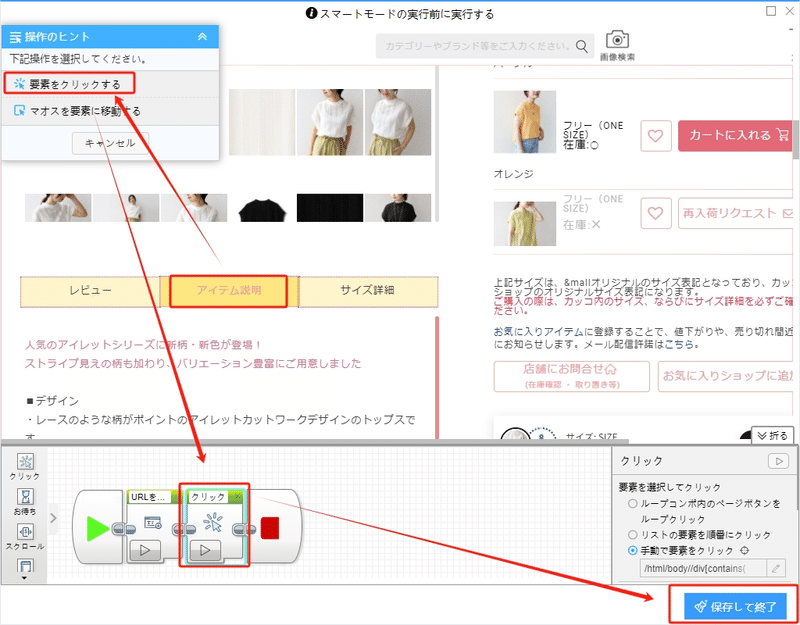
Task: Select the クリック tool in sidebar
Action: coord(24,467)
